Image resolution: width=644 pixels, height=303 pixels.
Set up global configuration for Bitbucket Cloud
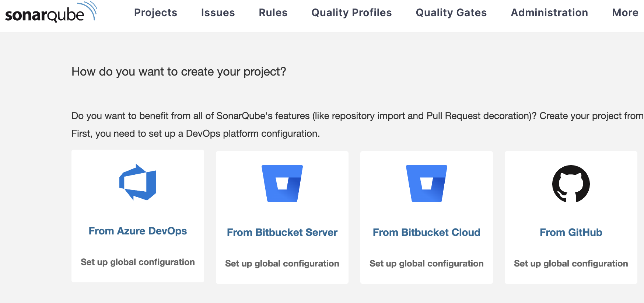tap(427, 264)
